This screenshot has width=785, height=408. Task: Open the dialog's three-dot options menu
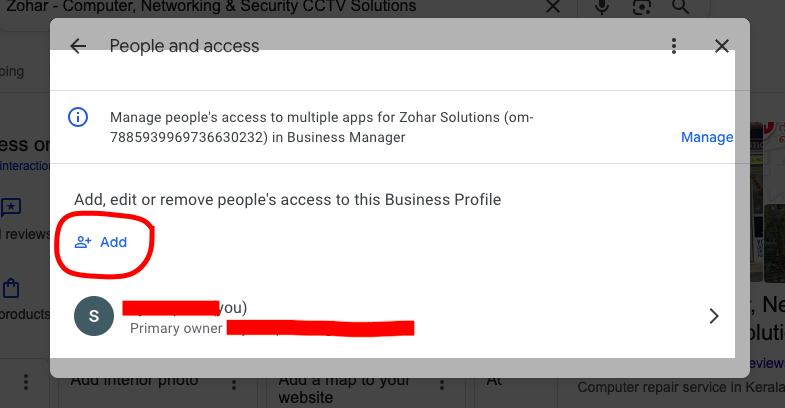point(675,46)
